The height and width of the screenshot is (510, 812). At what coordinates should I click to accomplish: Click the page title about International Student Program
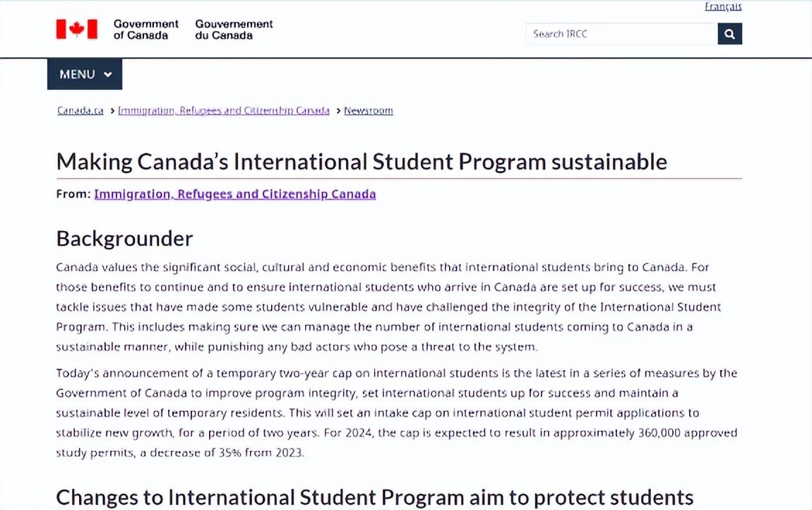[x=362, y=162]
